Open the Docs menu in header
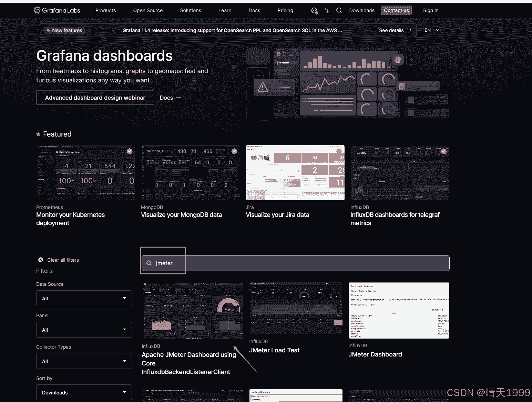Screen dimensions: 532x402 click(254, 10)
